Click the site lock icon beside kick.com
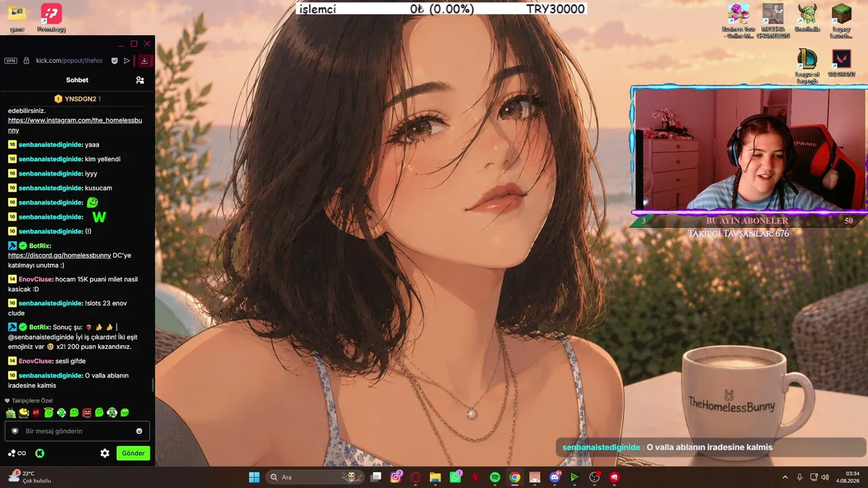 (x=26, y=60)
